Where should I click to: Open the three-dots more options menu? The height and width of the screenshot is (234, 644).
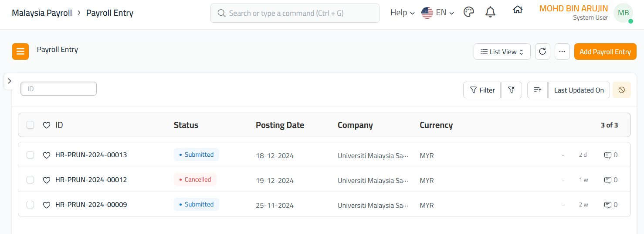(x=562, y=52)
